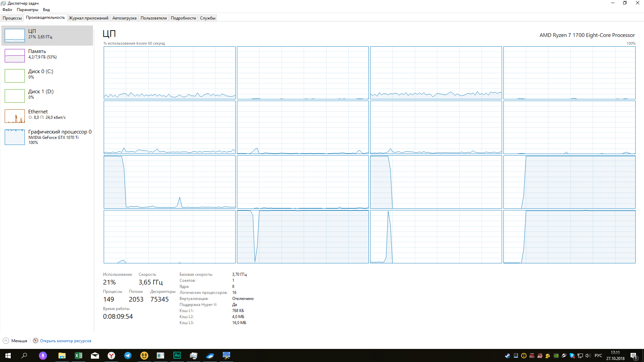
Task: Open the Windows Start menu
Action: pyautogui.click(x=8, y=356)
